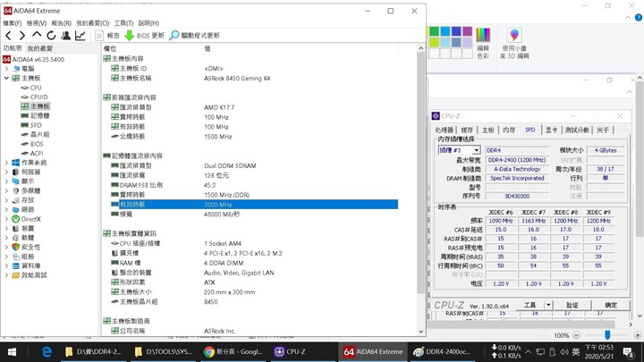
Task: Open CPU-Z 缓存 tab
Action: [467, 130]
